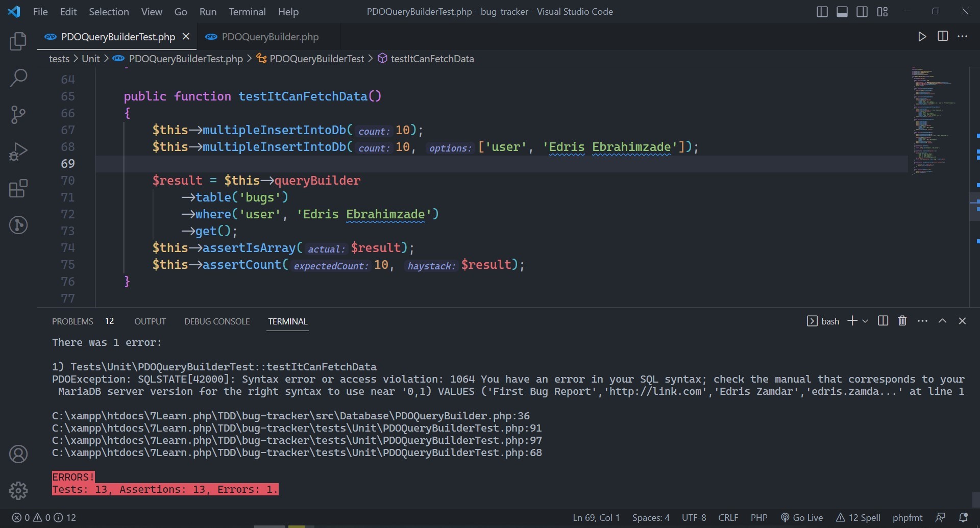980x528 pixels.
Task: Click Ln 69, Col 1 position indicator
Action: click(596, 518)
